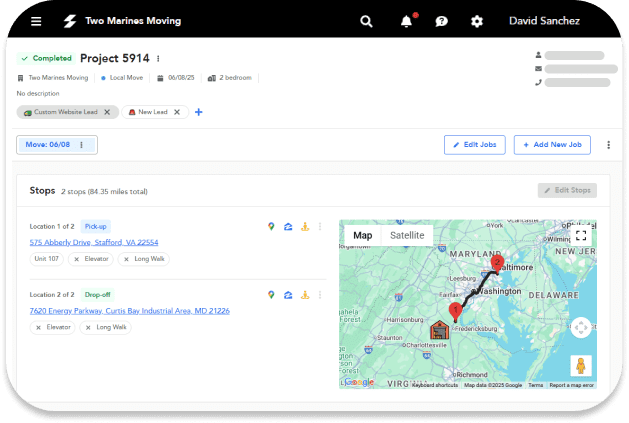
Task: Open David Sanchez user menu
Action: click(544, 21)
